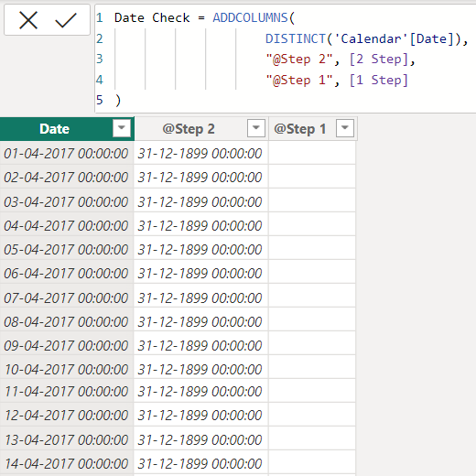This screenshot has width=476, height=476.
Task: Select cell 12-04-2017 00:00:00
Action: click(67, 415)
